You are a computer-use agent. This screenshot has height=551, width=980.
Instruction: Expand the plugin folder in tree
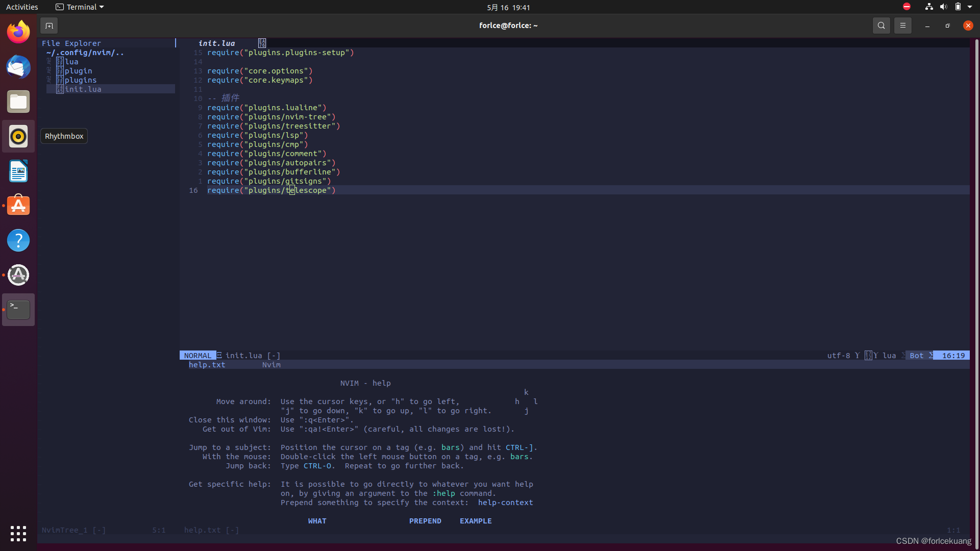pos(78,71)
